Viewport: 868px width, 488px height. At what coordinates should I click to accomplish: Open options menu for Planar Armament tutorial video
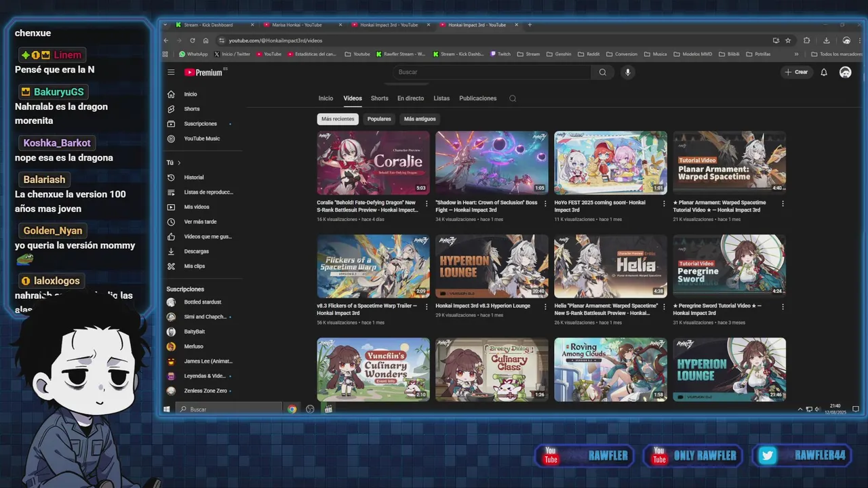click(783, 203)
